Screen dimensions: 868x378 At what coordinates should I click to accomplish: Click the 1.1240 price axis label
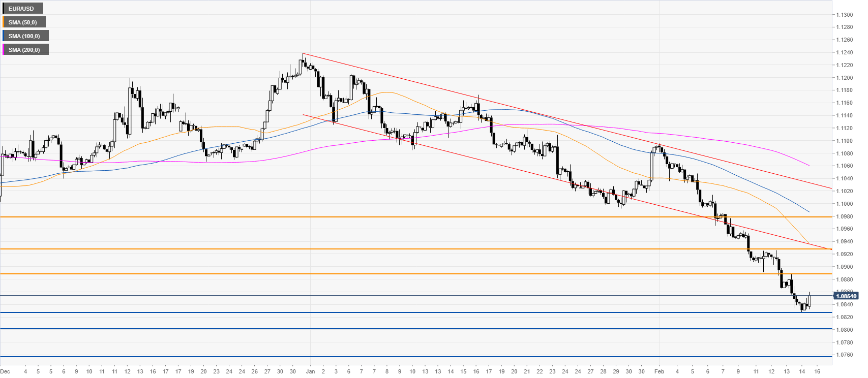point(844,52)
